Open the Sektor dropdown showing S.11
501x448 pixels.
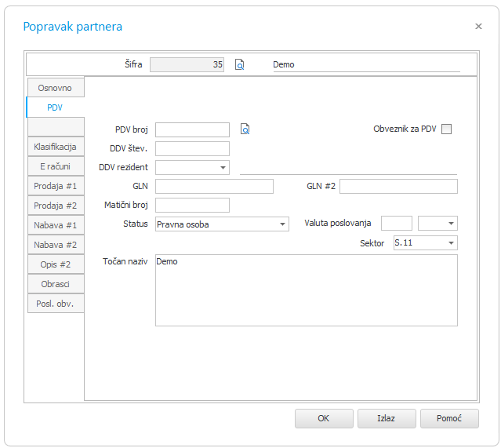[425, 243]
